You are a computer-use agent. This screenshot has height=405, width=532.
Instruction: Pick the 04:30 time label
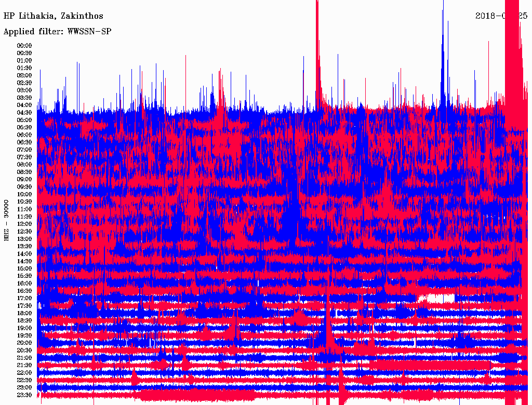tap(24, 113)
